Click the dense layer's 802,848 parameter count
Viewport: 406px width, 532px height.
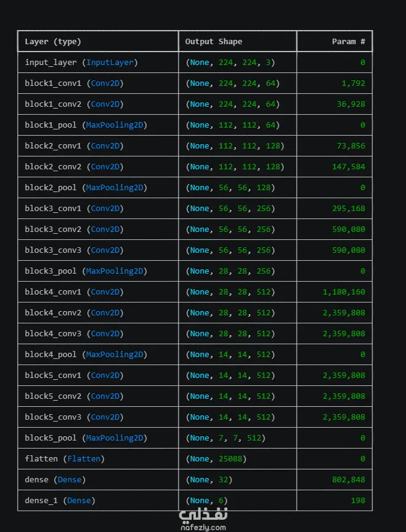(349, 479)
